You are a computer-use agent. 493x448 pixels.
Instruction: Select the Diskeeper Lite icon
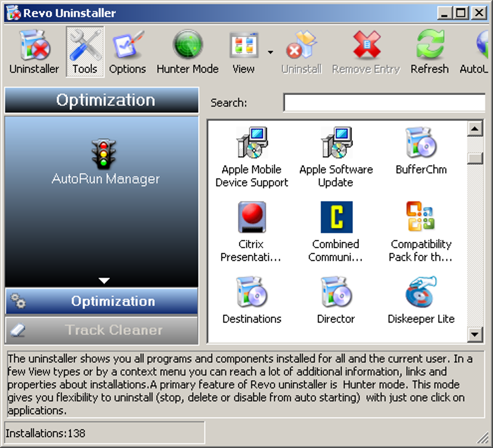(421, 292)
